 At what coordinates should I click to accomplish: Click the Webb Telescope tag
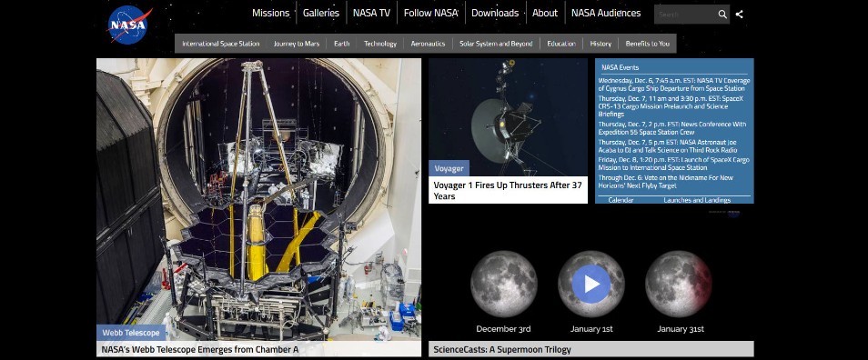pyautogui.click(x=131, y=333)
